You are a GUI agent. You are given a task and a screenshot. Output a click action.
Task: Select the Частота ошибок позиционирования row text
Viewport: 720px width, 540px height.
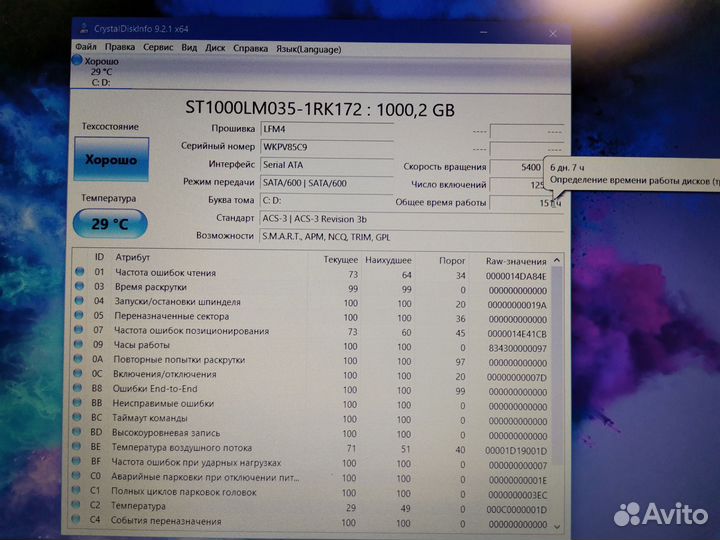coord(191,331)
